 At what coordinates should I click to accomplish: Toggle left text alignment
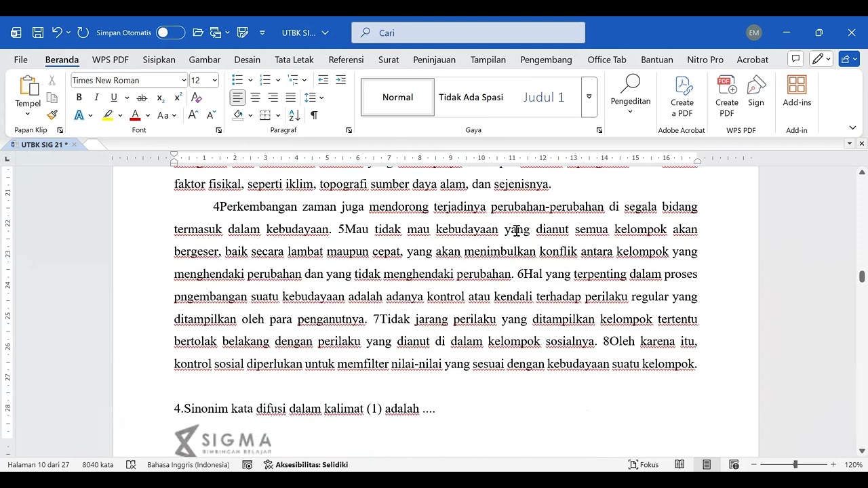click(237, 98)
